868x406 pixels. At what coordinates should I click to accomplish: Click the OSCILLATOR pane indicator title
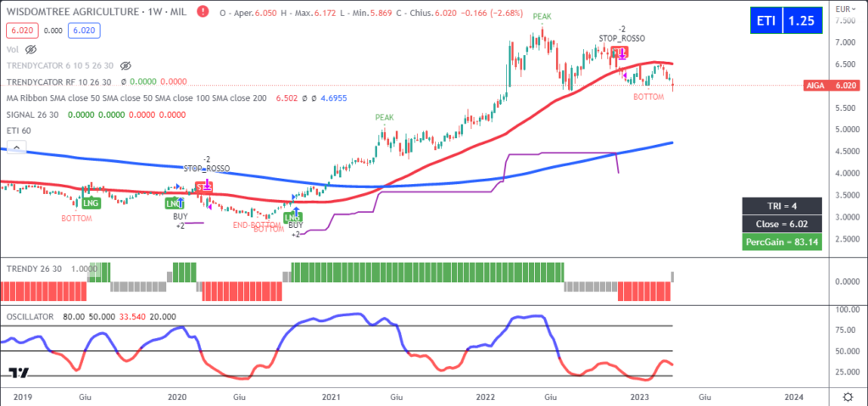coord(35,315)
